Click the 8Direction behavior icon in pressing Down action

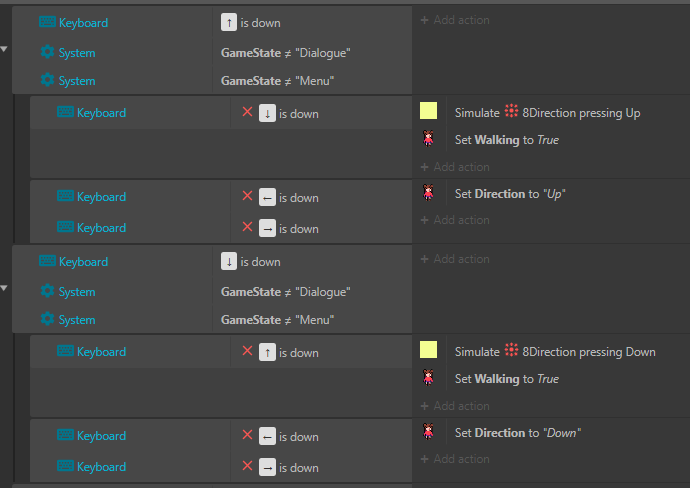click(x=511, y=350)
